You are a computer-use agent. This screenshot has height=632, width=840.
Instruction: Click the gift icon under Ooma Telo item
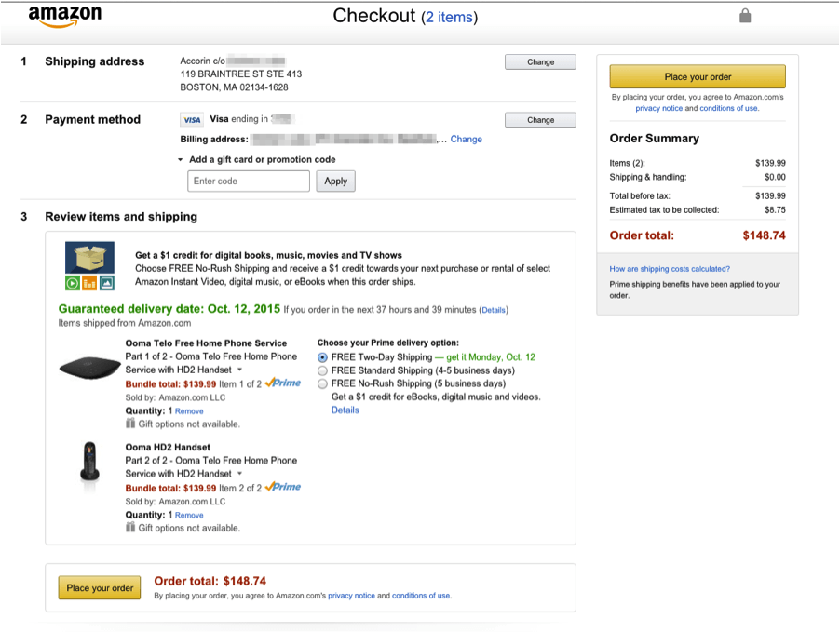(130, 424)
